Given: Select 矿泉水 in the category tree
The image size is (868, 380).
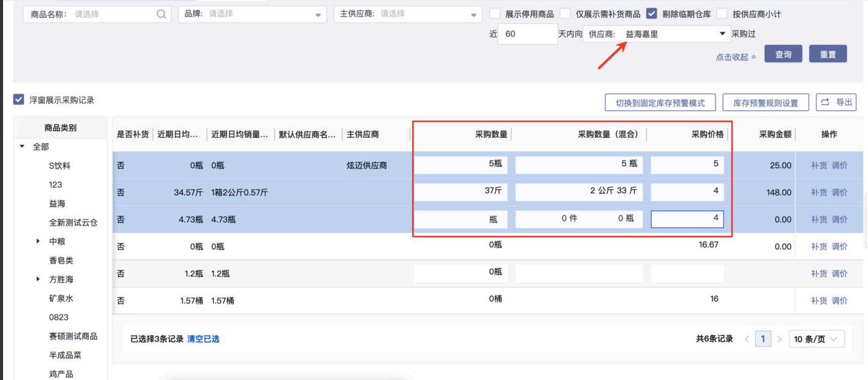Looking at the screenshot, I should pyautogui.click(x=61, y=298).
